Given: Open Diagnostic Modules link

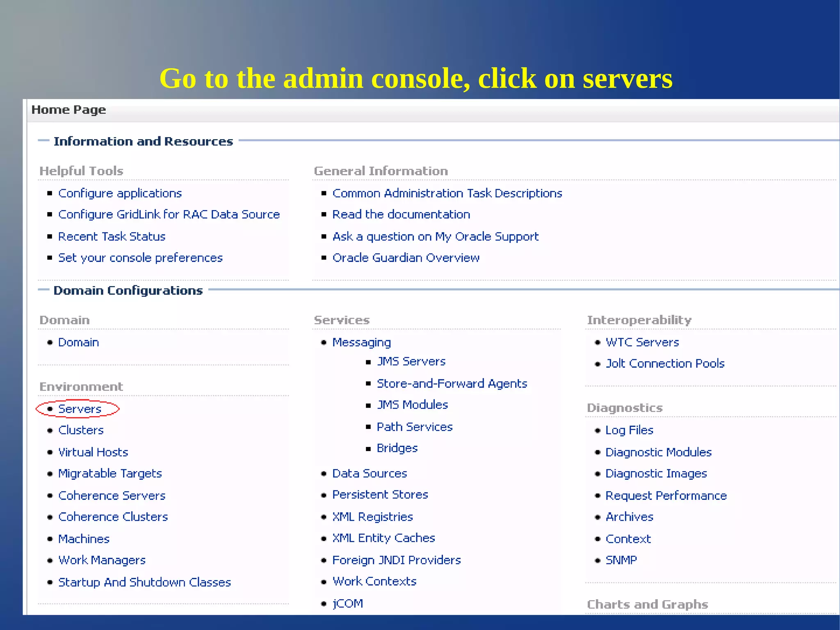Looking at the screenshot, I should coord(658,452).
